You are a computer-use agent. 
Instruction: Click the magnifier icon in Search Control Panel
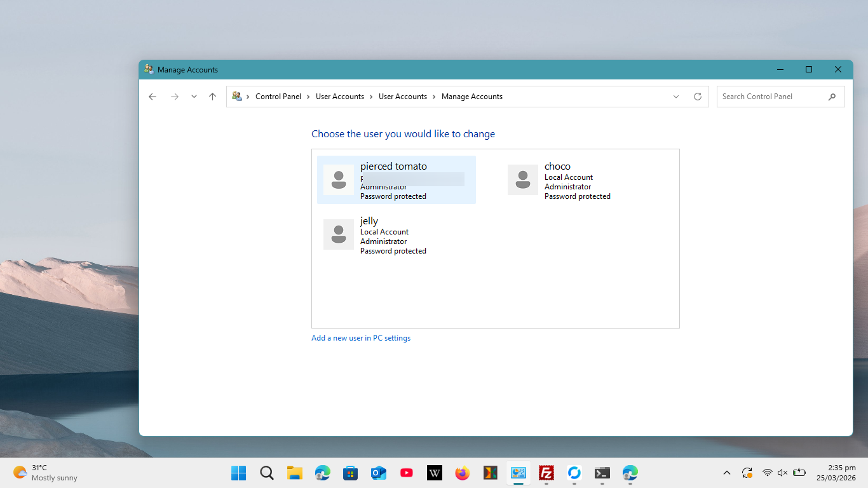tap(832, 97)
